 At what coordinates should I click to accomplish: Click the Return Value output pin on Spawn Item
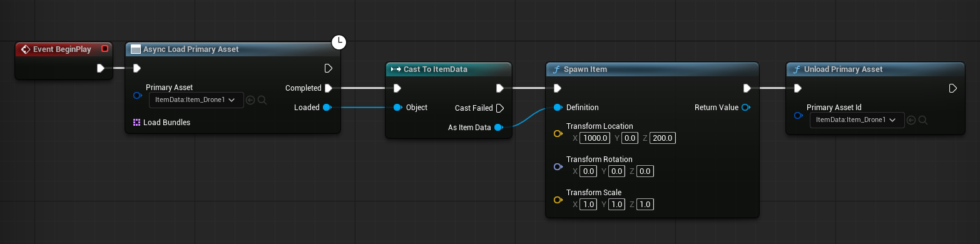pyautogui.click(x=745, y=108)
